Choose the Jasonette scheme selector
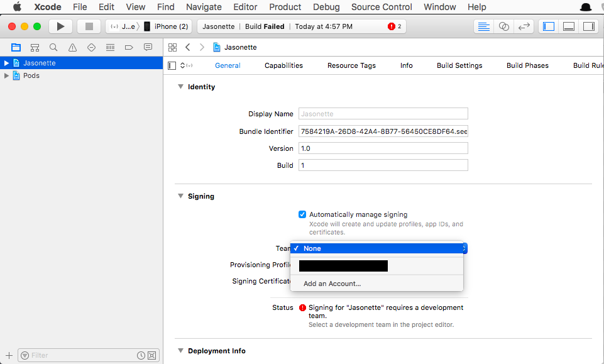The height and width of the screenshot is (364, 604). 123,26
